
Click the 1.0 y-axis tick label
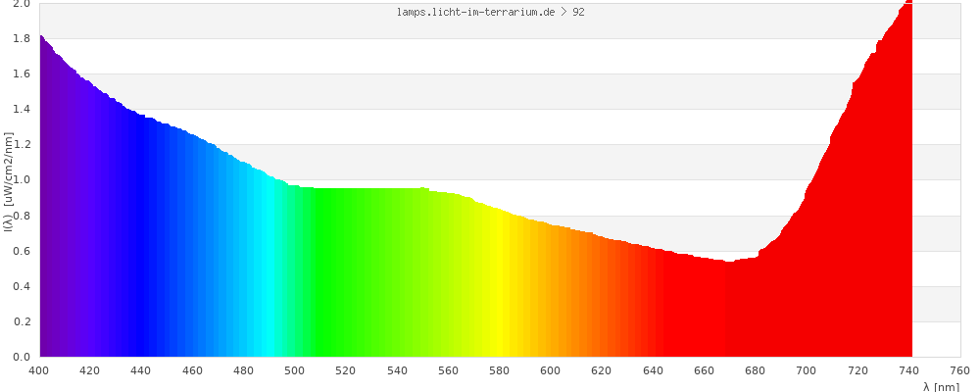click(22, 180)
